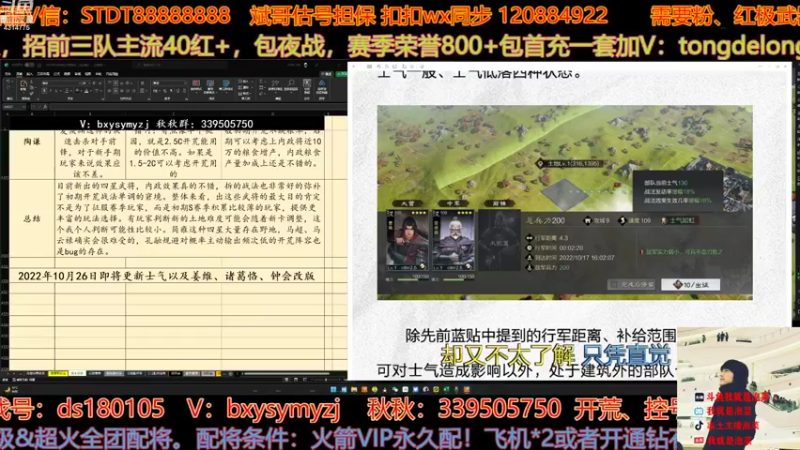
Task: Open the File tab in Excel
Action: [8, 74]
